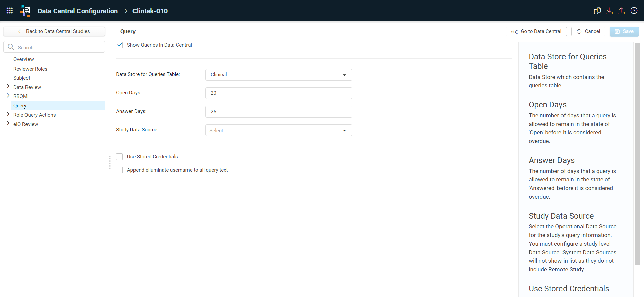Click the Cancel button

click(588, 31)
